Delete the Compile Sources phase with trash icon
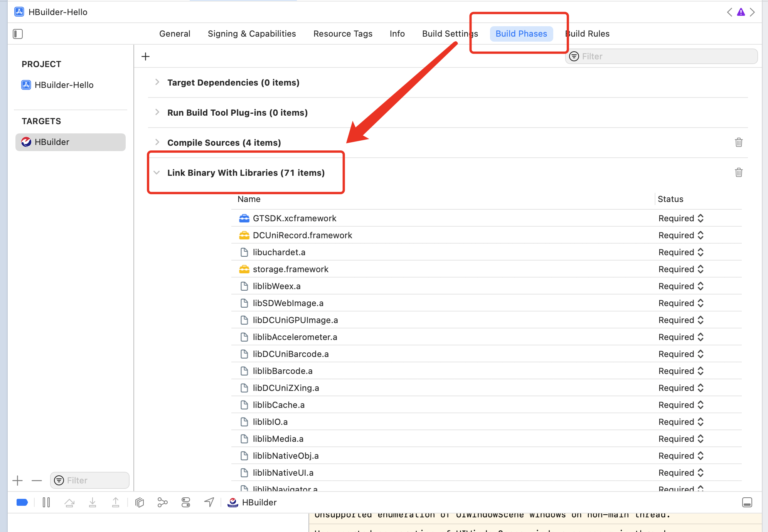The height and width of the screenshot is (532, 768). (738, 142)
